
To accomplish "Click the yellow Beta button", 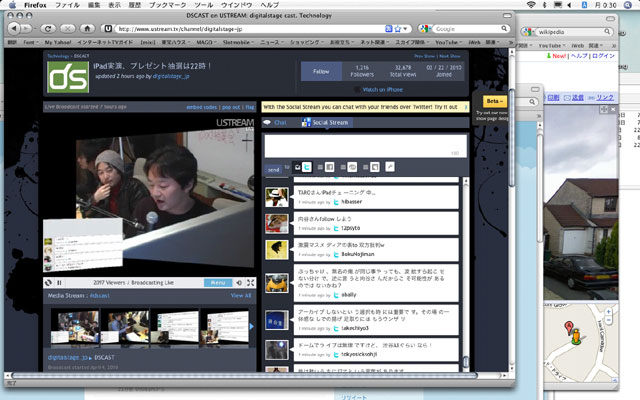I will [495, 101].
